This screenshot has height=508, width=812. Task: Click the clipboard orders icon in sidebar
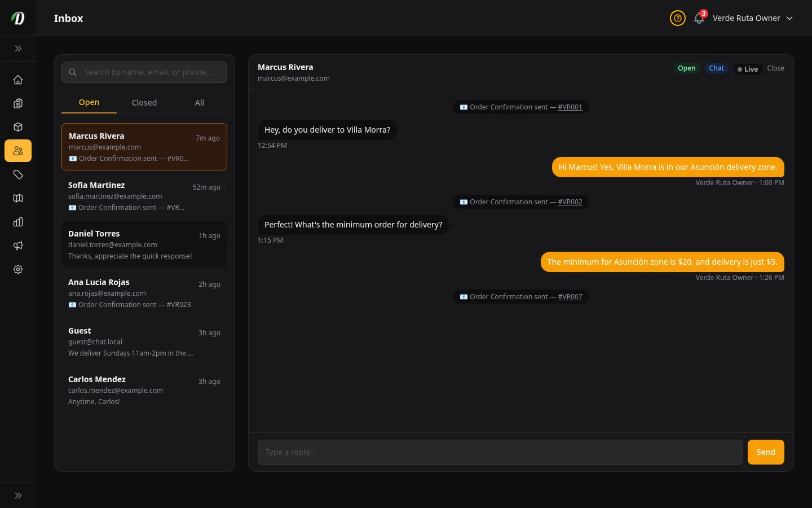[x=18, y=103]
